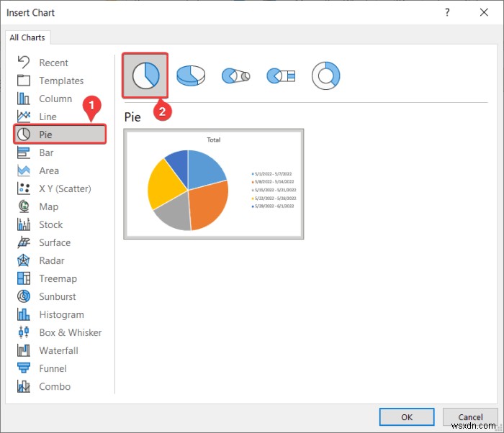Click the Area chart icon
The image size is (504, 433).
tap(24, 170)
